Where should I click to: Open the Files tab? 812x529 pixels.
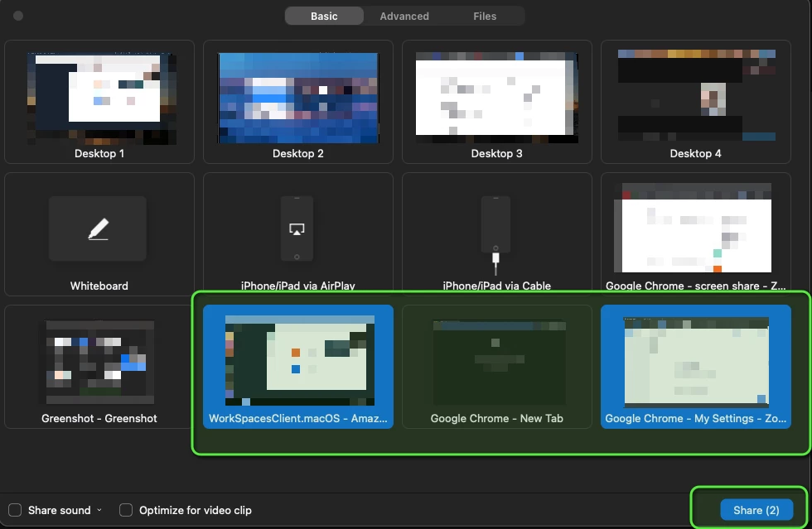(x=485, y=16)
